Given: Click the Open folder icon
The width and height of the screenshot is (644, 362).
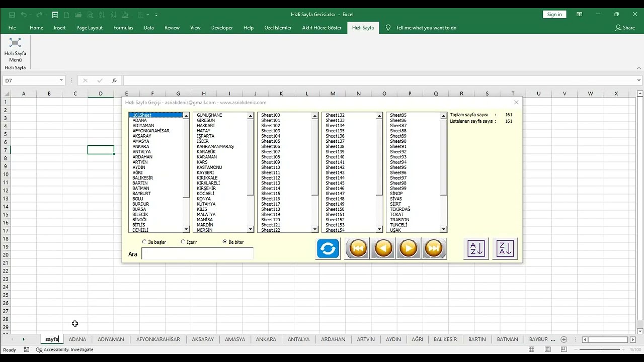Looking at the screenshot, I should tap(79, 15).
